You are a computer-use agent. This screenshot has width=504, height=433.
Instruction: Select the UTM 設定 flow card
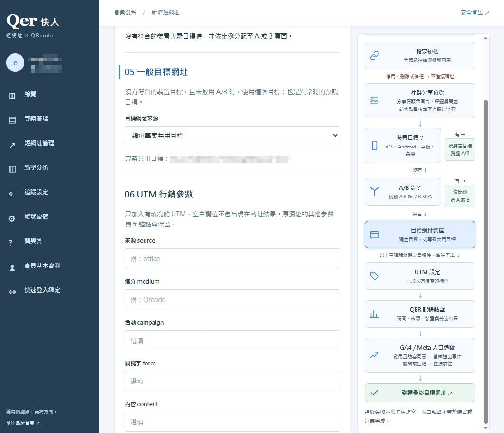pyautogui.click(x=420, y=276)
